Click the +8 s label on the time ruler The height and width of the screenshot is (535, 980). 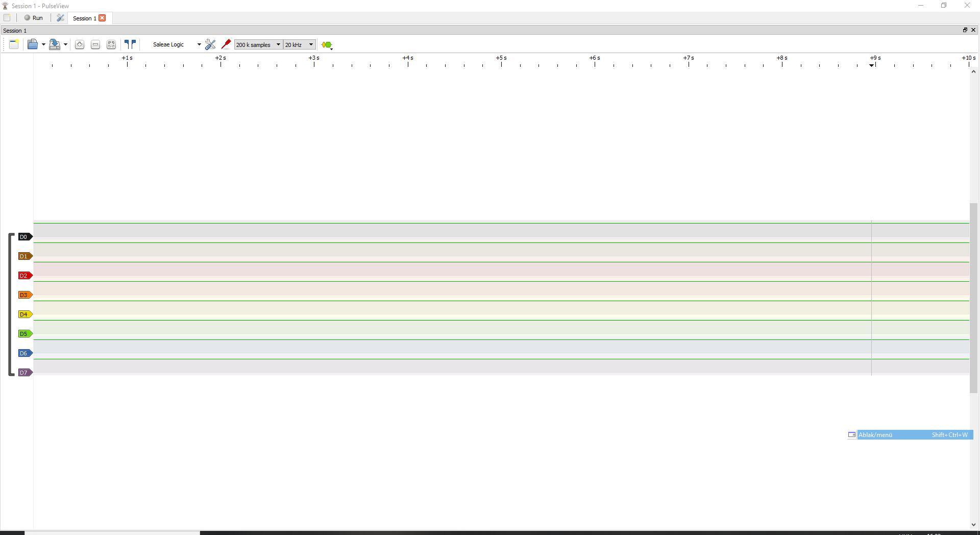pos(782,58)
